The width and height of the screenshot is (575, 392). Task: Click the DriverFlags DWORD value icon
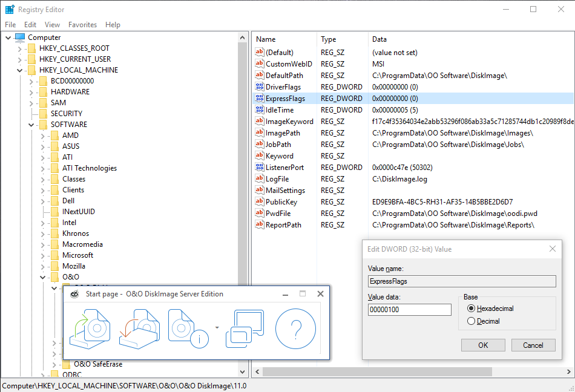[260, 87]
